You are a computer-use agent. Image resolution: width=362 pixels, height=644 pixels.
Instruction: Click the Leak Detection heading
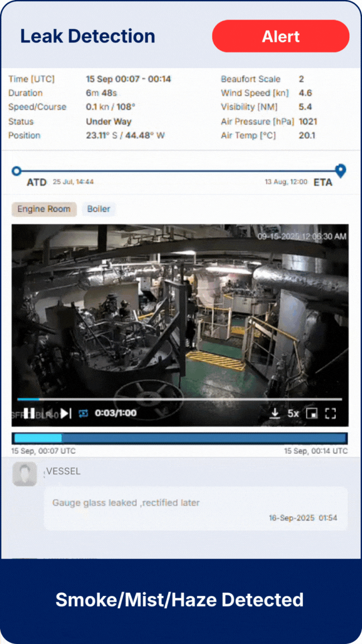coord(88,36)
